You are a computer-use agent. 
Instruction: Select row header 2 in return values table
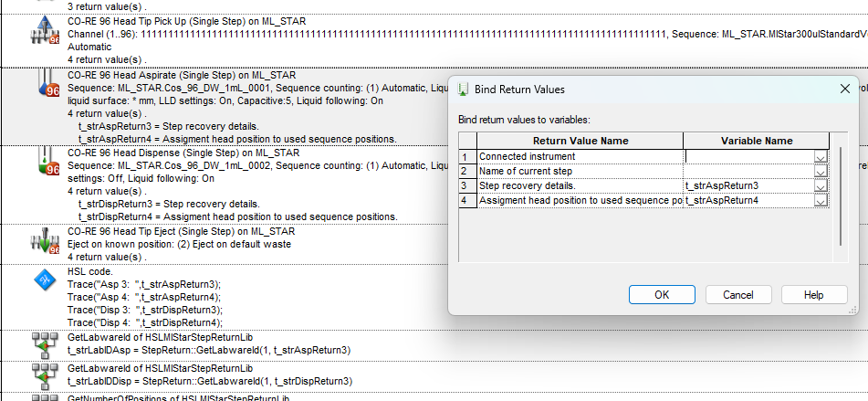tap(467, 172)
